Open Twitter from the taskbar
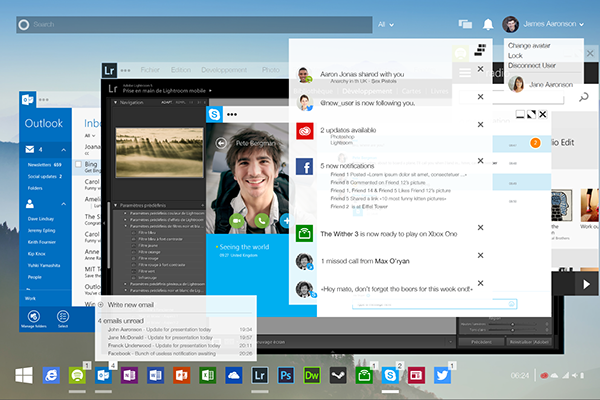Viewport: 600px width, 400px height. 442,375
